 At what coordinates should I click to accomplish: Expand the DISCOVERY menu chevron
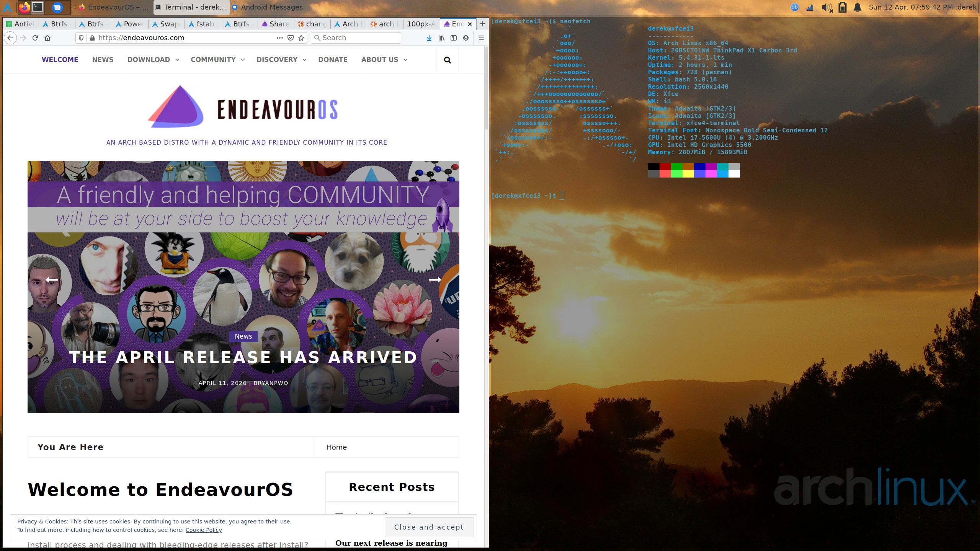tap(305, 60)
